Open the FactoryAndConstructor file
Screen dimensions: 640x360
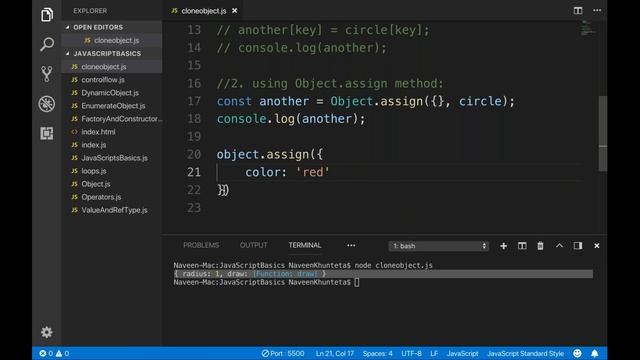point(112,119)
